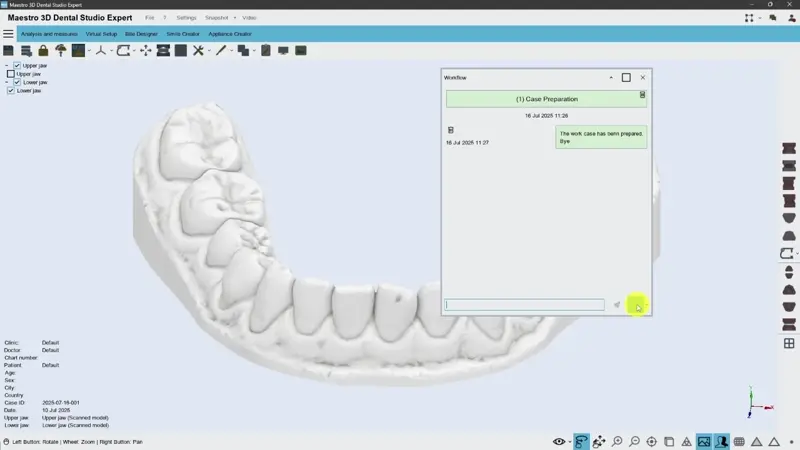800x450 pixels.
Task: Click the fullscreen frame icon at the top right
Action: coord(749,18)
